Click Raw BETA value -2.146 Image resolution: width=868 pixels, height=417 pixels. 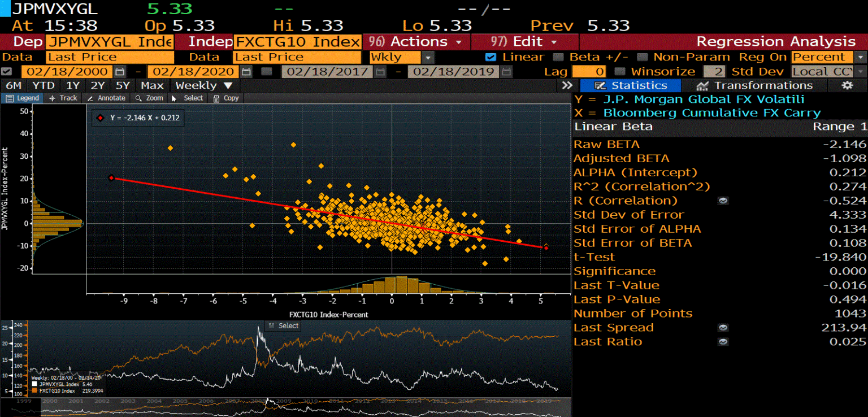coord(844,144)
